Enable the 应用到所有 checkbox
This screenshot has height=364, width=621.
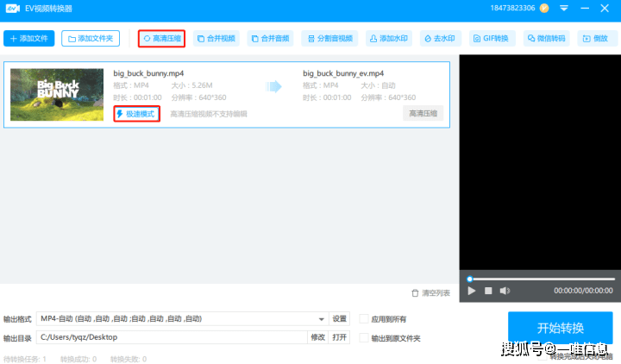coord(364,319)
